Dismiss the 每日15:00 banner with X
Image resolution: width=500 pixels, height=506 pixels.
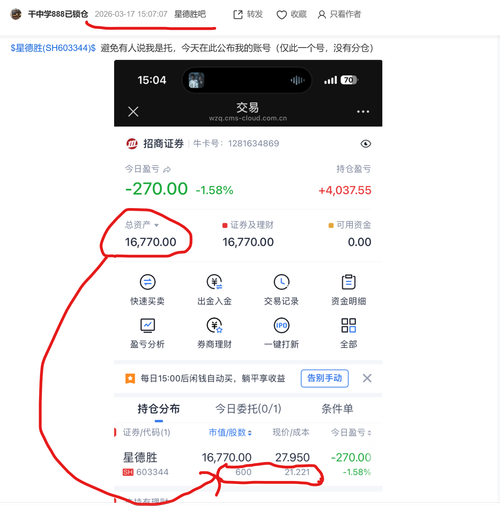click(367, 378)
